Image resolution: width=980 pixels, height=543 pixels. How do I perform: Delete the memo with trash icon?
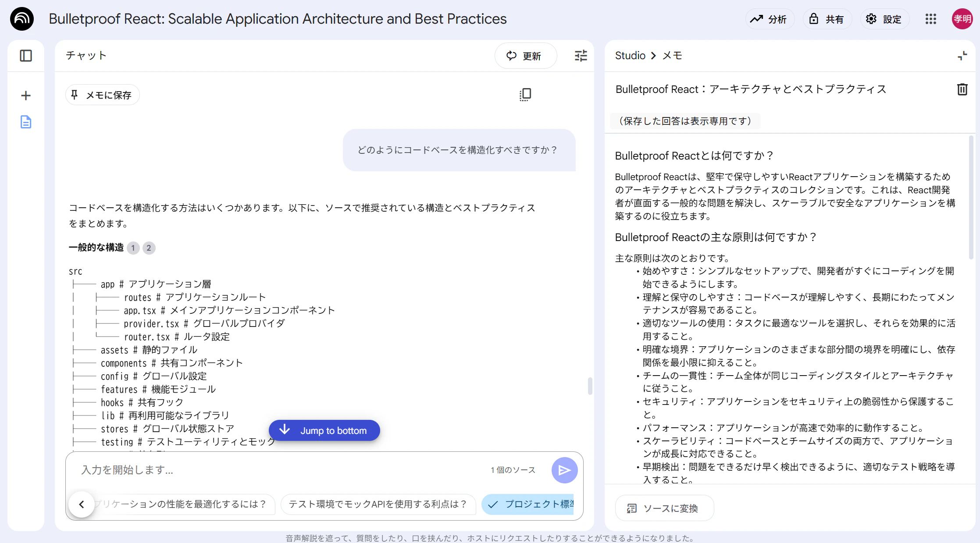click(962, 89)
